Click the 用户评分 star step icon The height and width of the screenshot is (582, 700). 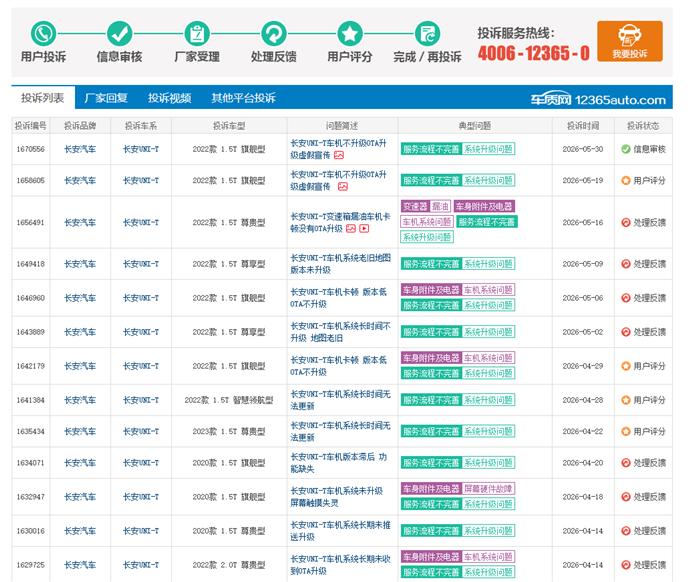pyautogui.click(x=350, y=33)
